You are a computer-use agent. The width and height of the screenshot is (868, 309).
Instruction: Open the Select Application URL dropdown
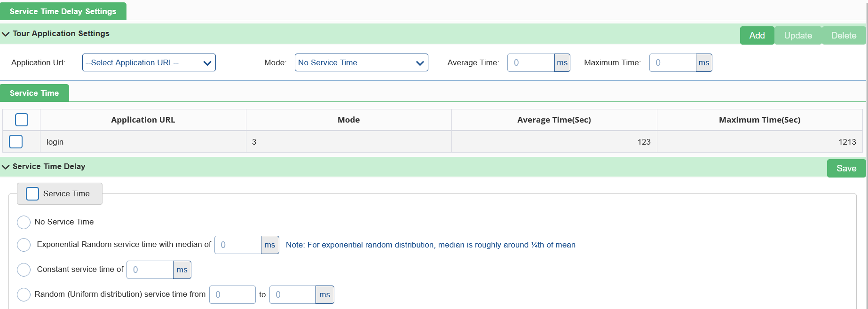(x=149, y=62)
